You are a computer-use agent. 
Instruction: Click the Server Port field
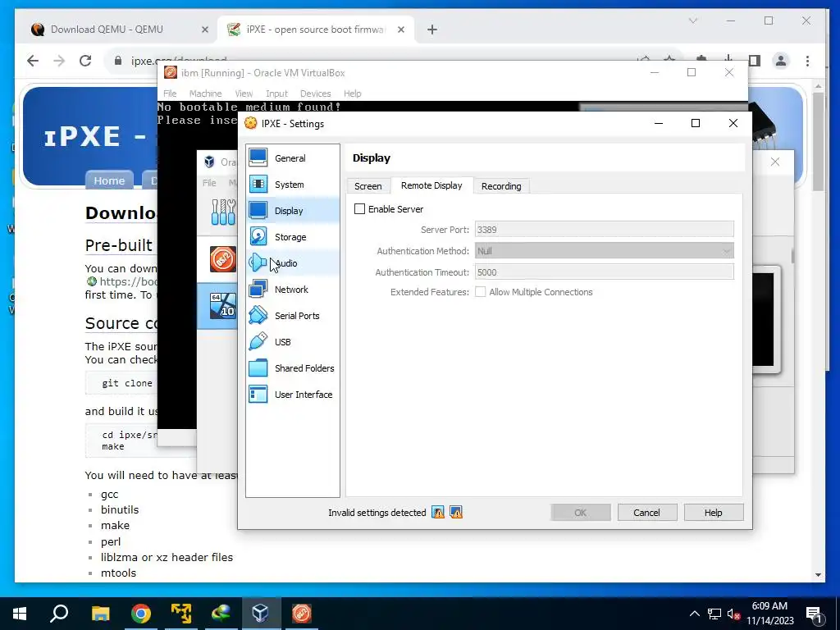tap(605, 230)
